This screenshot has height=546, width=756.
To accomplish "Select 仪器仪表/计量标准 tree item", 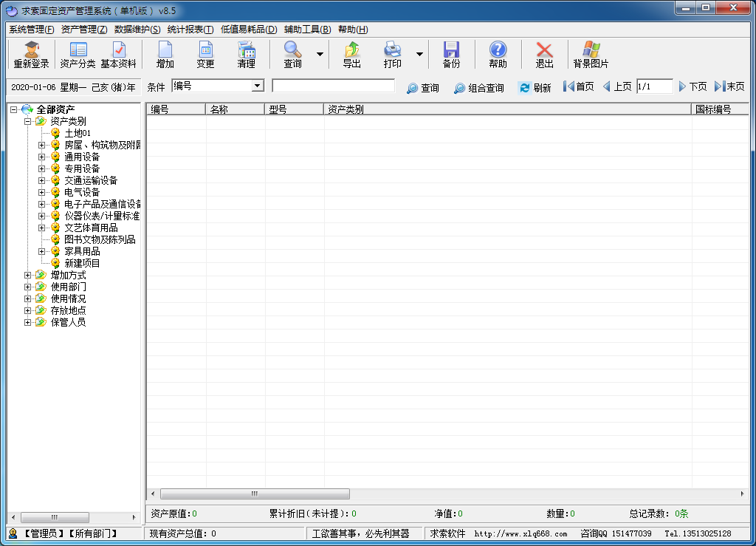I will click(x=102, y=216).
